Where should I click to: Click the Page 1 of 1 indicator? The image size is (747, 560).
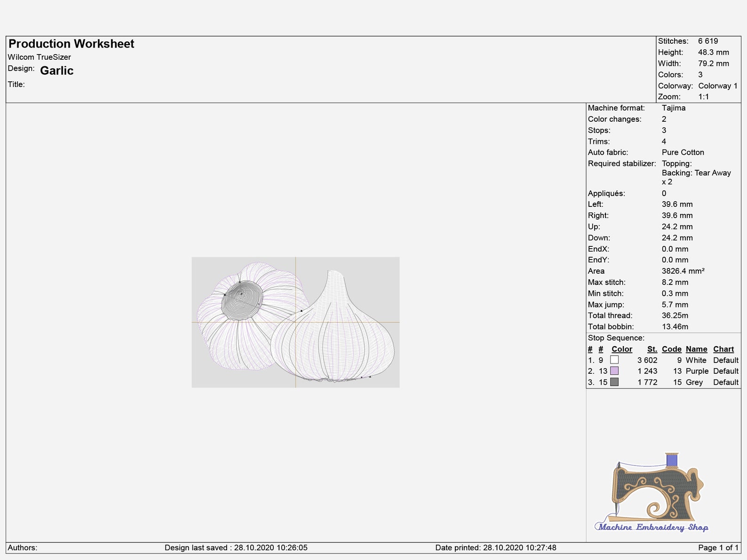pos(718,547)
